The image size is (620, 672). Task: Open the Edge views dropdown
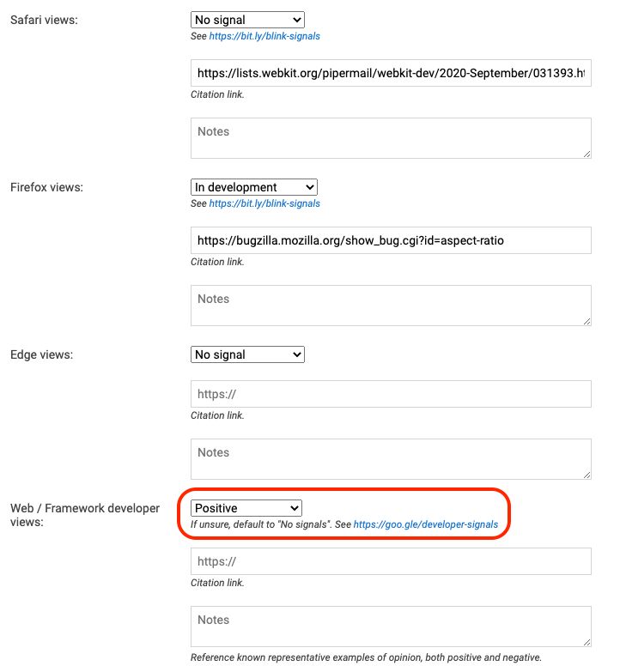click(x=247, y=354)
